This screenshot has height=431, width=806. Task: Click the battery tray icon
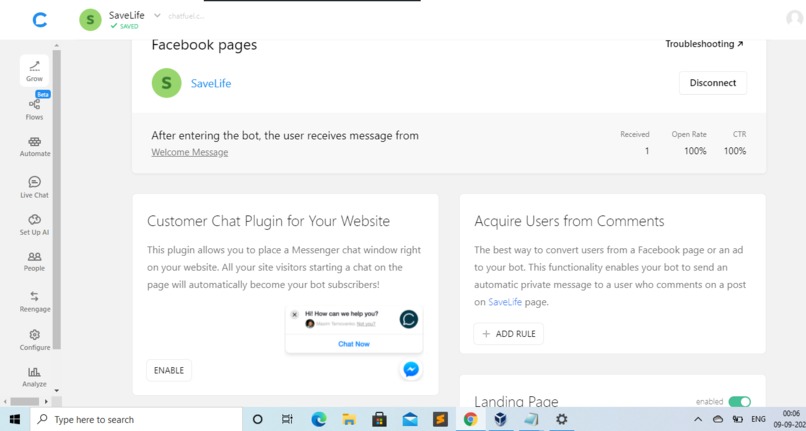pos(737,419)
